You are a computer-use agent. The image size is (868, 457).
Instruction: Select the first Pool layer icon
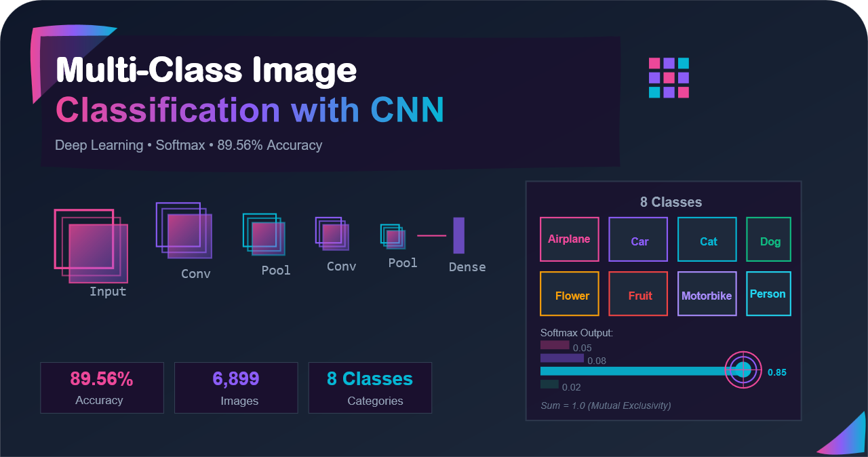tap(263, 236)
